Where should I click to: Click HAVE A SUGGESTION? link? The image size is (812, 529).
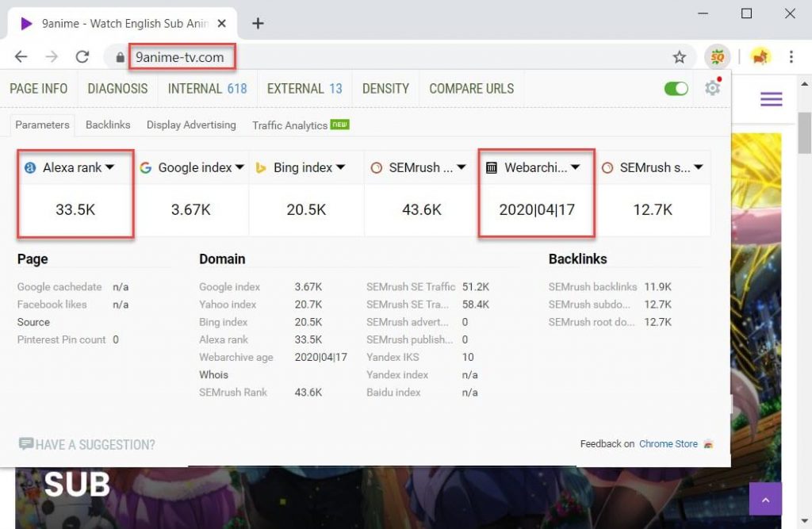pyautogui.click(x=95, y=445)
